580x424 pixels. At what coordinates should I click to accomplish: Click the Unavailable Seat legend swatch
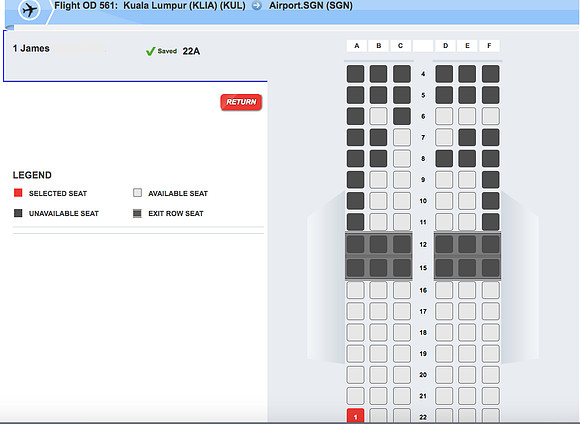pyautogui.click(x=18, y=213)
